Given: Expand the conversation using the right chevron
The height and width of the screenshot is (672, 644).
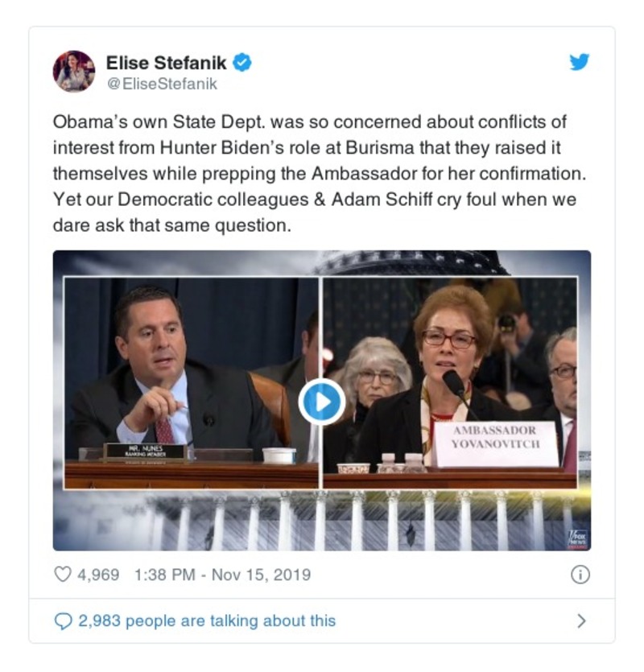Looking at the screenshot, I should (x=581, y=620).
